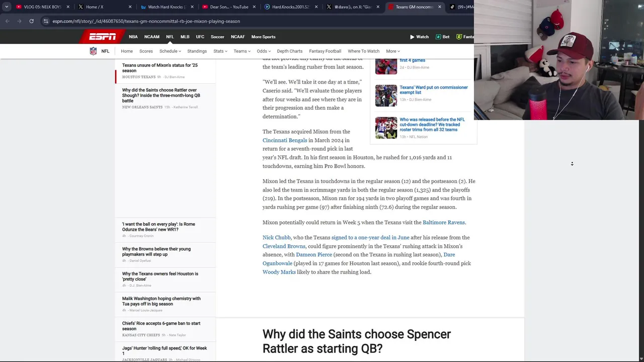Follow the Baltimore Ravens link

444,222
